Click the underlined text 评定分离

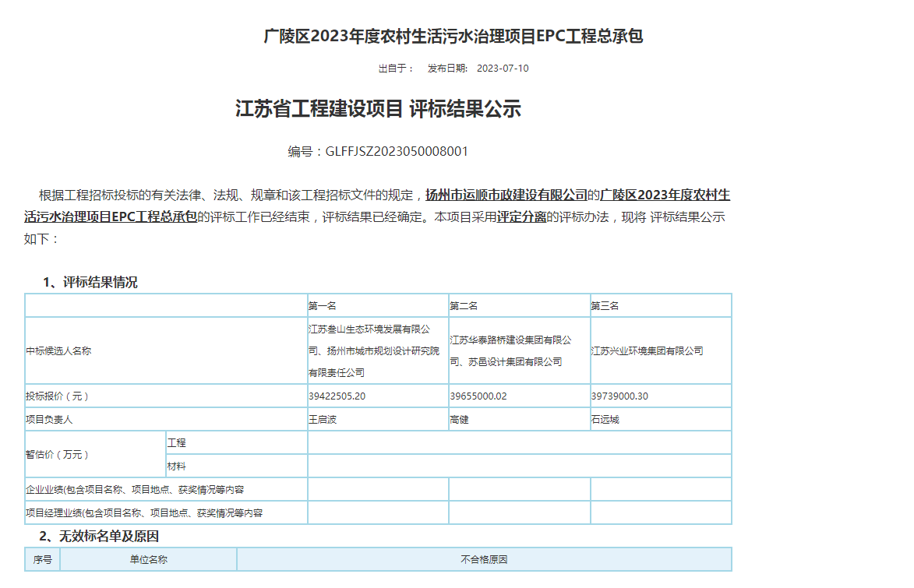(521, 217)
